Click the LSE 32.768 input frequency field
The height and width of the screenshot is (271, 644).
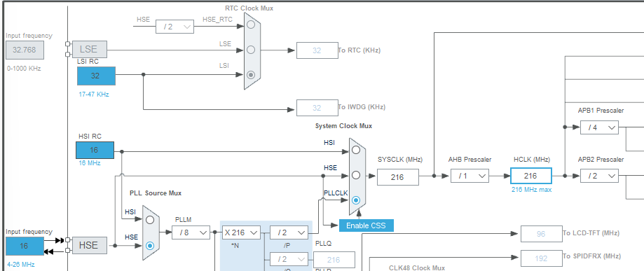(x=25, y=50)
